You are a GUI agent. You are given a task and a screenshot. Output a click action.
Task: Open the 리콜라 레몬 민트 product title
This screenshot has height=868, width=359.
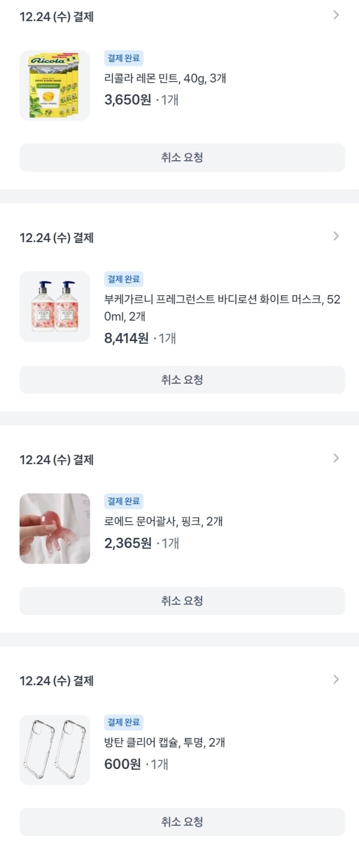(165, 78)
